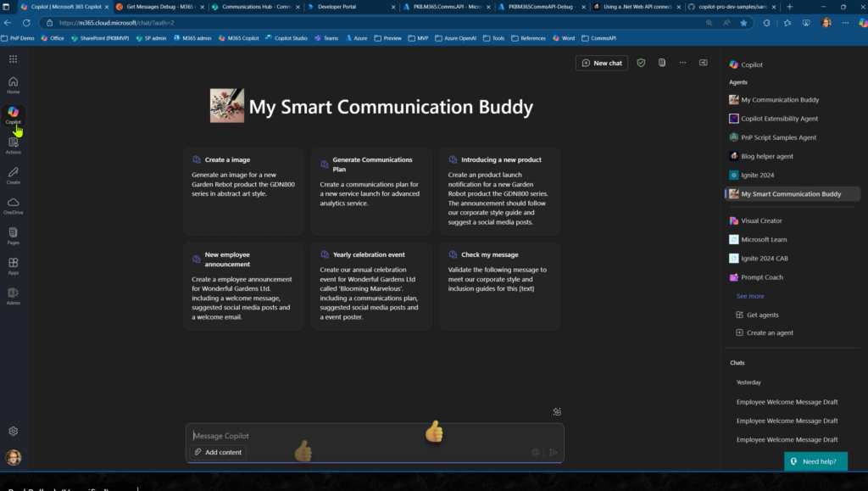Image resolution: width=868 pixels, height=491 pixels.
Task: Click the view prompts icon above message box
Action: click(557, 411)
